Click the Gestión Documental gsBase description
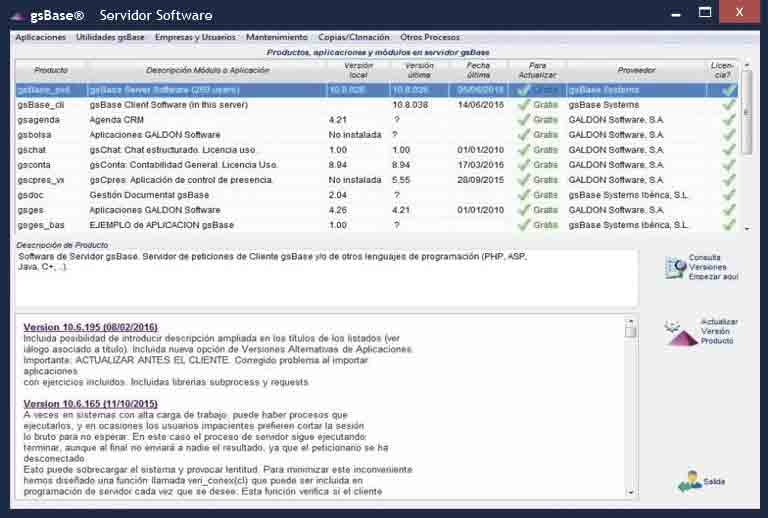Viewport: 768px width, 518px height. tap(149, 195)
